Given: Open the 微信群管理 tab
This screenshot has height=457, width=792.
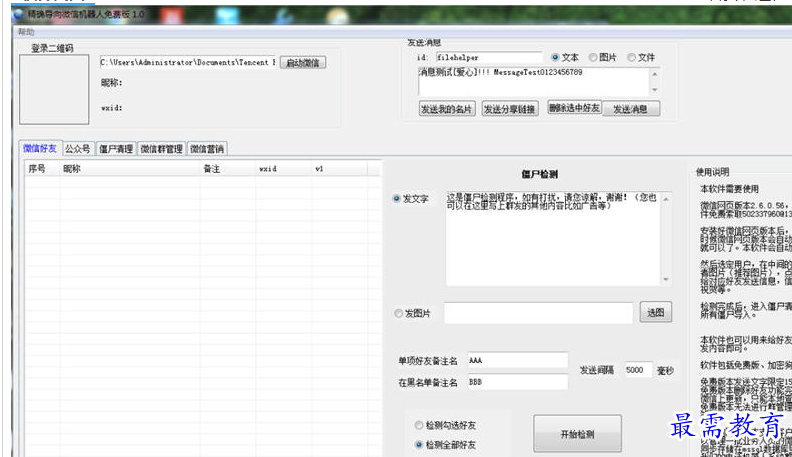Looking at the screenshot, I should click(x=161, y=148).
